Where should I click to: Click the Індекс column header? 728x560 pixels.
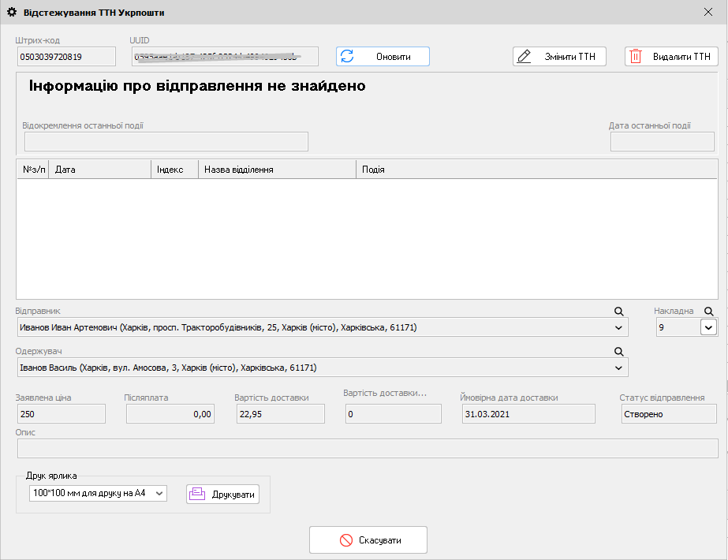click(x=174, y=170)
